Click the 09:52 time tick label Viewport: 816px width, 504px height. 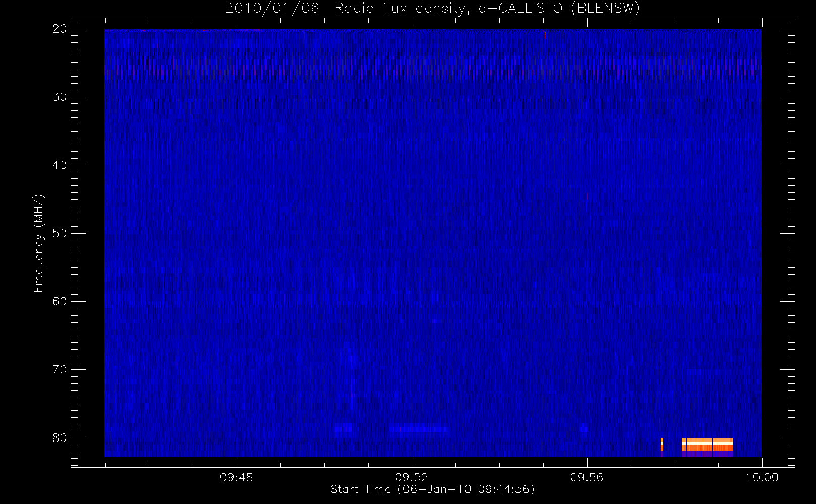pyautogui.click(x=412, y=477)
